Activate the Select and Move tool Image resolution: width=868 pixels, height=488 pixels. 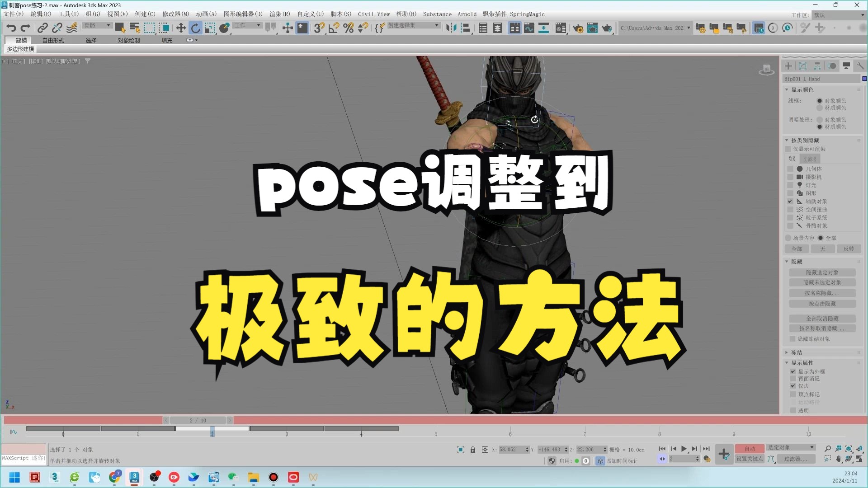tap(181, 28)
